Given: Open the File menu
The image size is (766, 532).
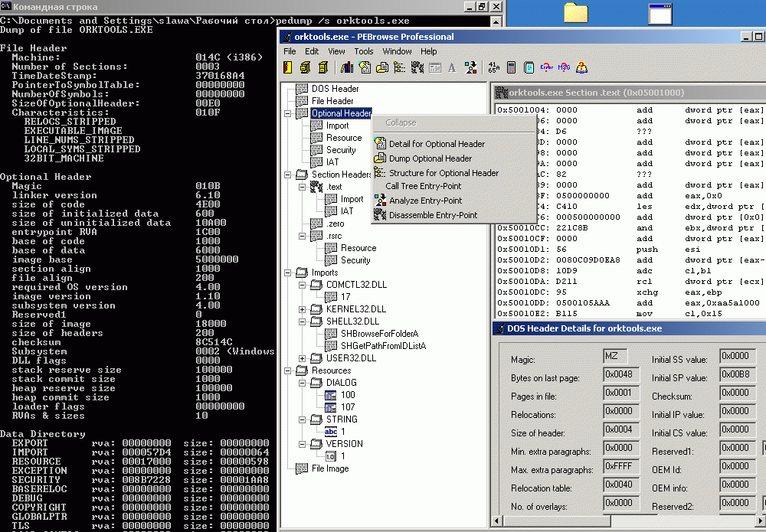Looking at the screenshot, I should pos(290,51).
